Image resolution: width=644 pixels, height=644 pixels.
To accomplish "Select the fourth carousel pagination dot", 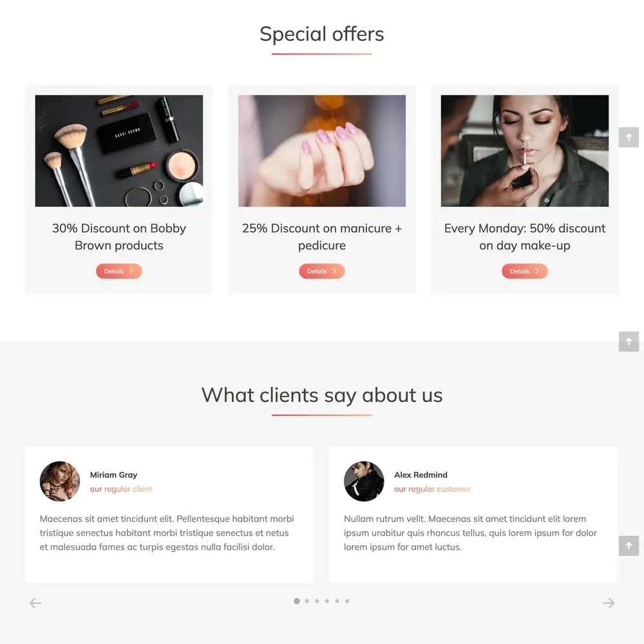I will coord(327,601).
